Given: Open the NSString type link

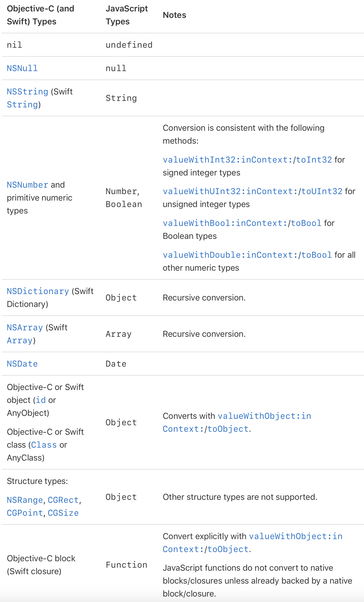Looking at the screenshot, I should [27, 91].
